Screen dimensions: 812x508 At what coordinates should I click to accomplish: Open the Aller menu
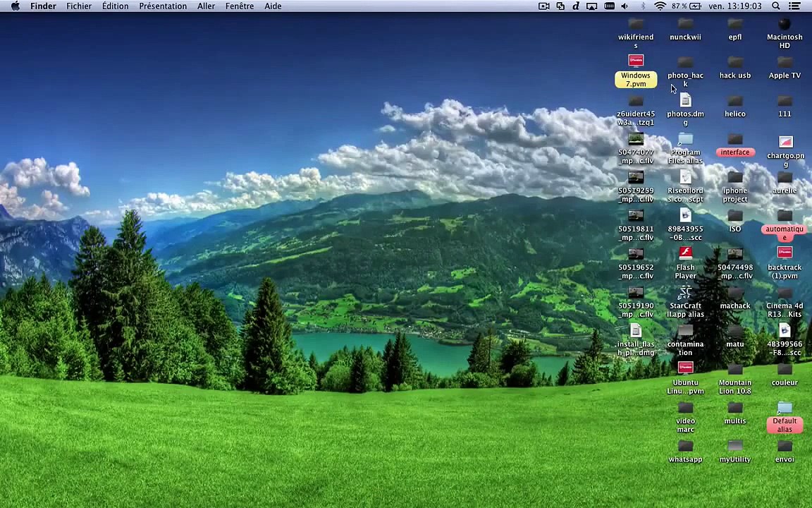tap(206, 6)
